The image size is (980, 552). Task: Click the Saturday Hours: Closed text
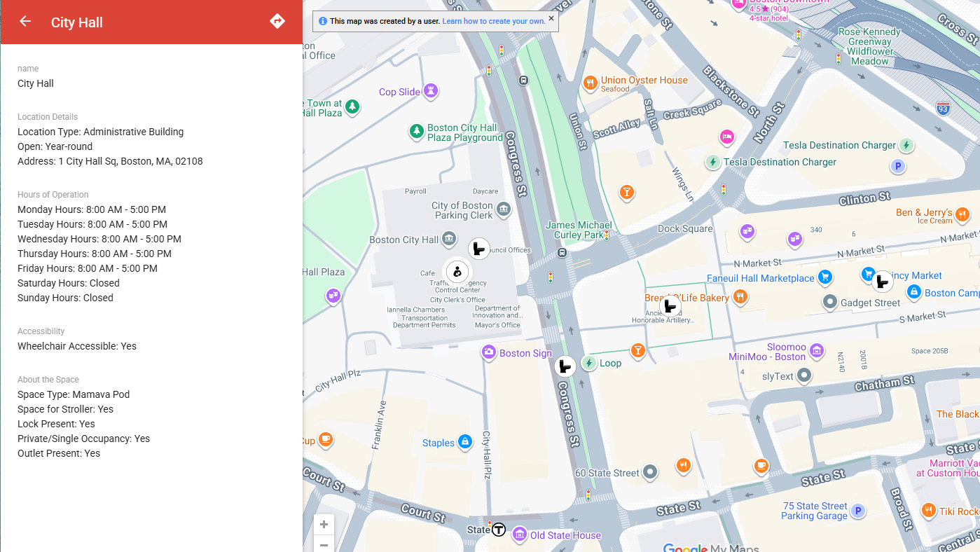click(x=69, y=283)
